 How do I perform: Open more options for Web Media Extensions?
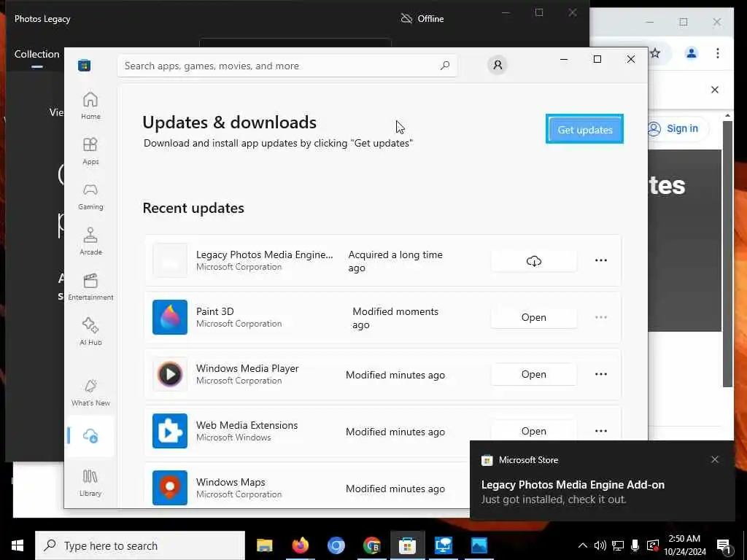click(x=601, y=431)
